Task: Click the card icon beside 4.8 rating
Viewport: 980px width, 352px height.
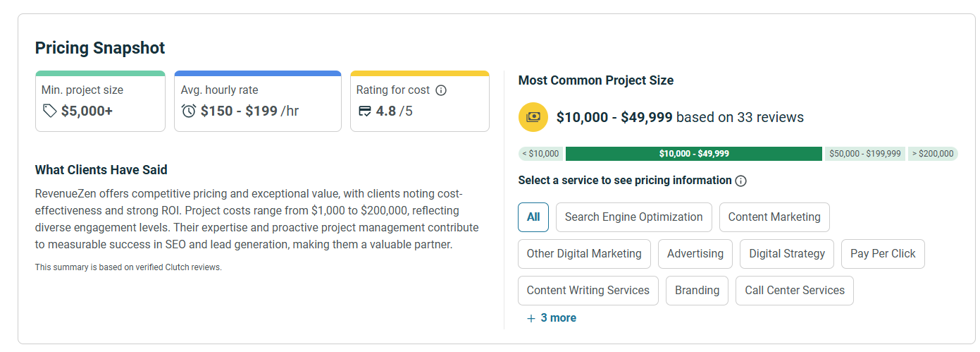Action: pos(364,111)
